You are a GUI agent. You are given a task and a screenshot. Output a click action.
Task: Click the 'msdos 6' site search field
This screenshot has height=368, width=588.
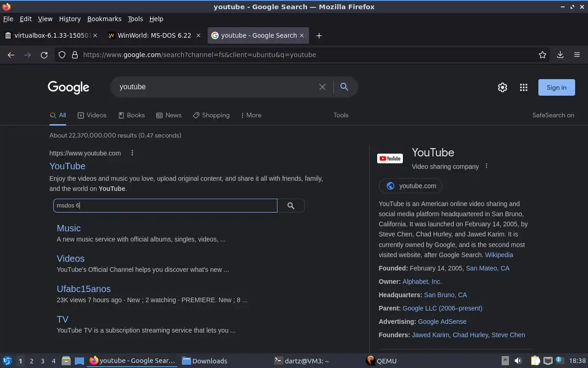tap(165, 206)
